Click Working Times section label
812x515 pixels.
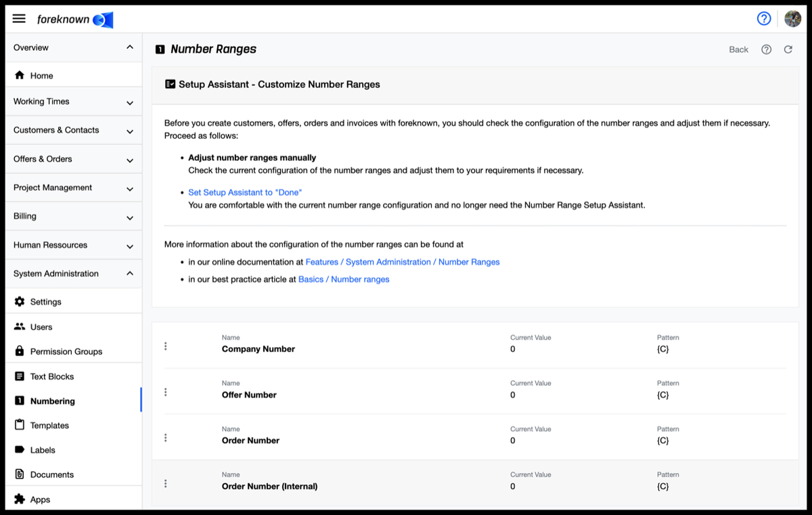pyautogui.click(x=41, y=102)
